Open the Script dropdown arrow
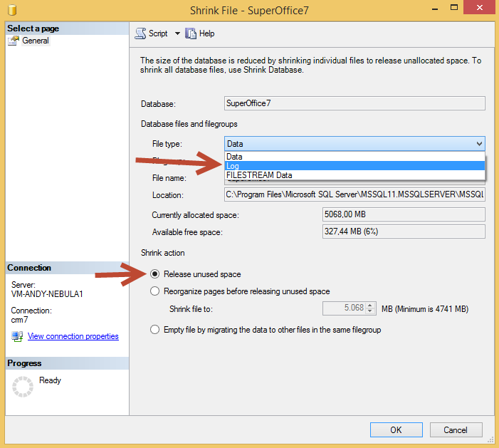The height and width of the screenshot is (448, 499). (177, 33)
